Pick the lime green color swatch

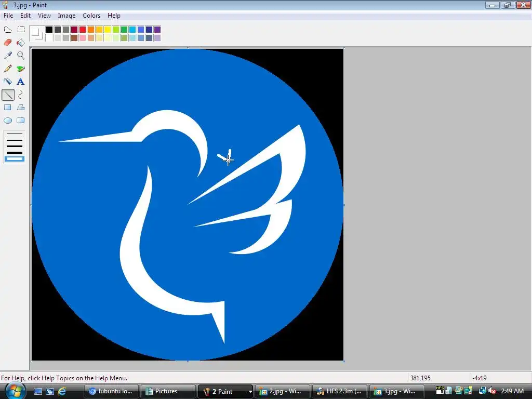(116, 30)
